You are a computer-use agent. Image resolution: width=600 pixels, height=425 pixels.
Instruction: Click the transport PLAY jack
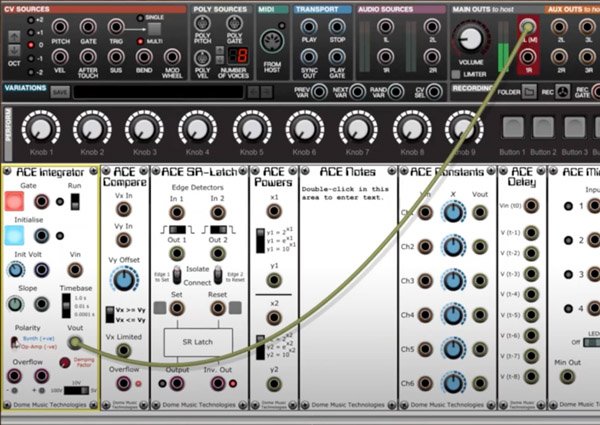pyautogui.click(x=309, y=26)
